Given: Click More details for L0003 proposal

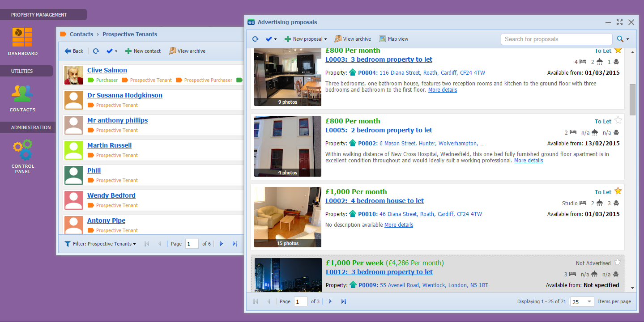Looking at the screenshot, I should [443, 90].
